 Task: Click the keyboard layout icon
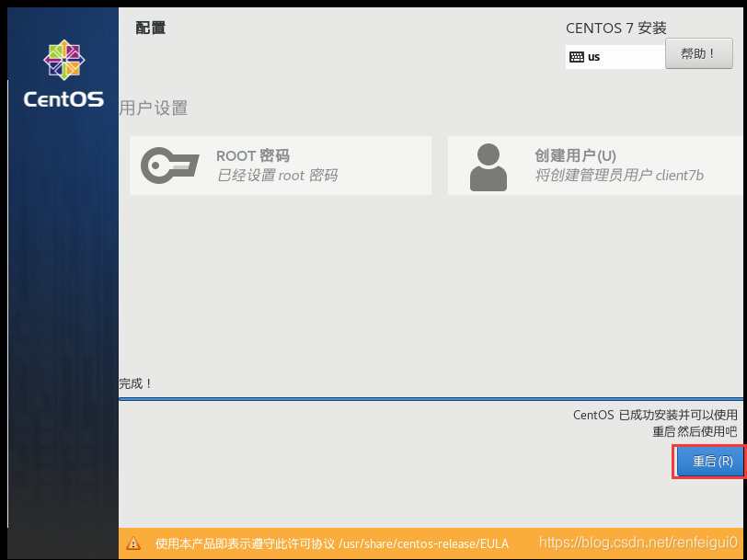(x=577, y=57)
